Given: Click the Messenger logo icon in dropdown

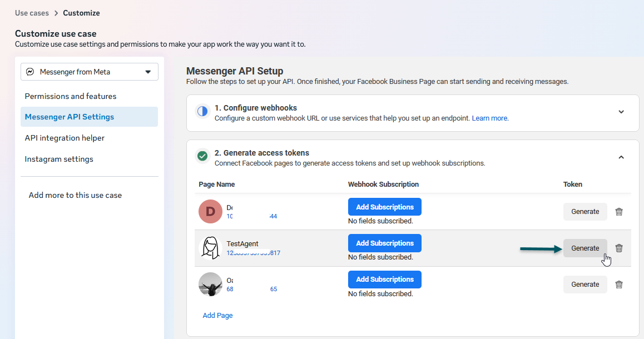Looking at the screenshot, I should click(30, 72).
